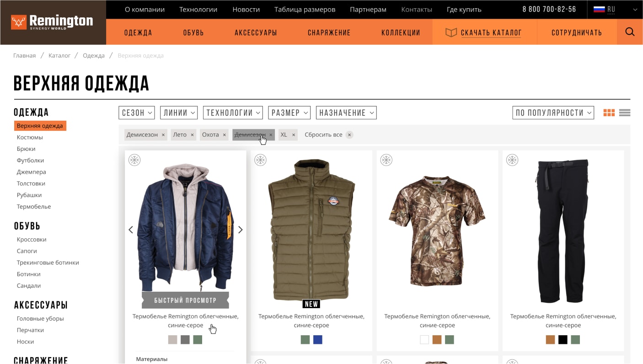Select beige swatch on blue jacket card
The height and width of the screenshot is (364, 643).
click(x=172, y=340)
